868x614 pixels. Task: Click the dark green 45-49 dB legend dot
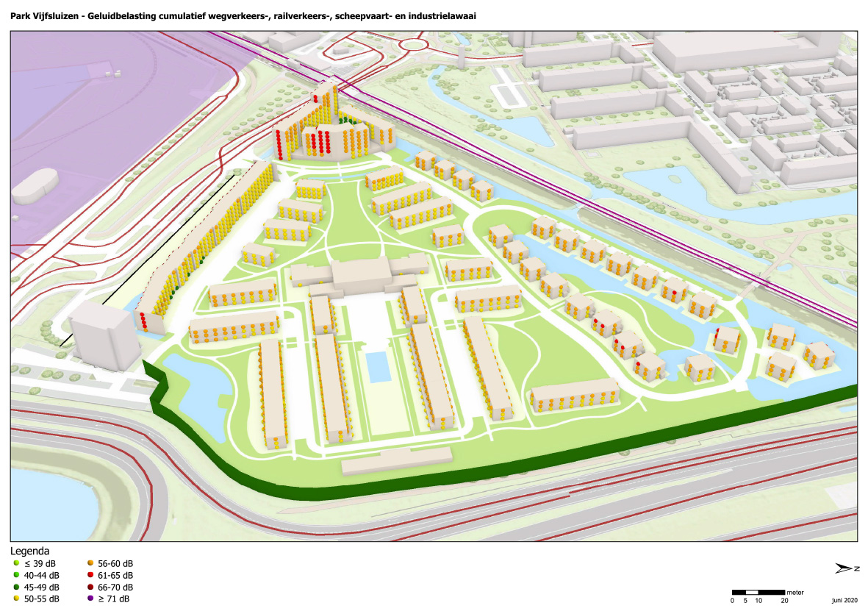click(17, 587)
